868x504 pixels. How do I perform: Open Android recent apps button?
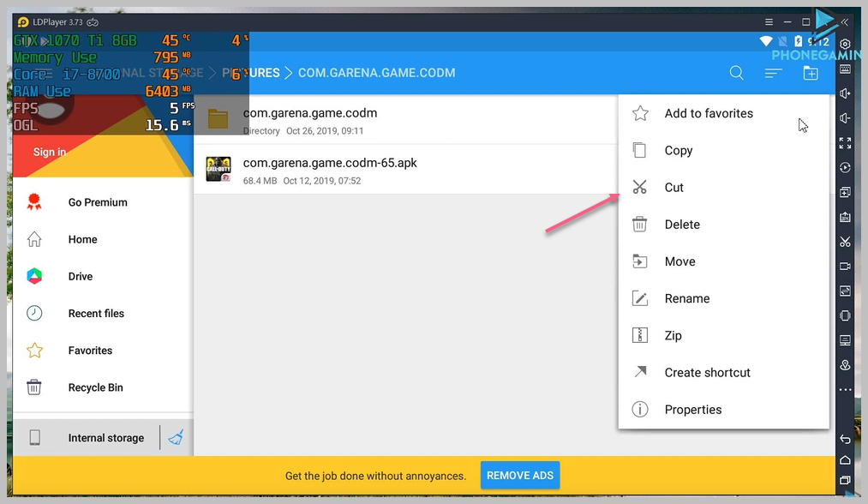845,480
